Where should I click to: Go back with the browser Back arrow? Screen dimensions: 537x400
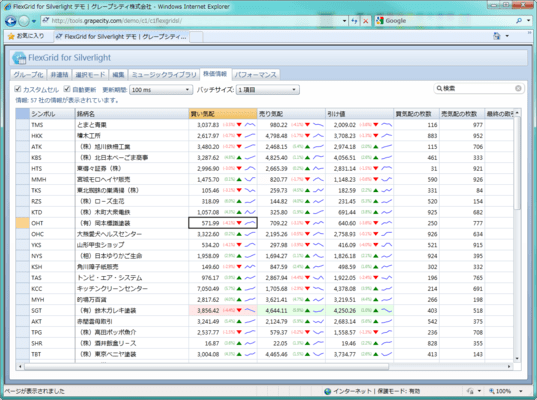point(10,21)
